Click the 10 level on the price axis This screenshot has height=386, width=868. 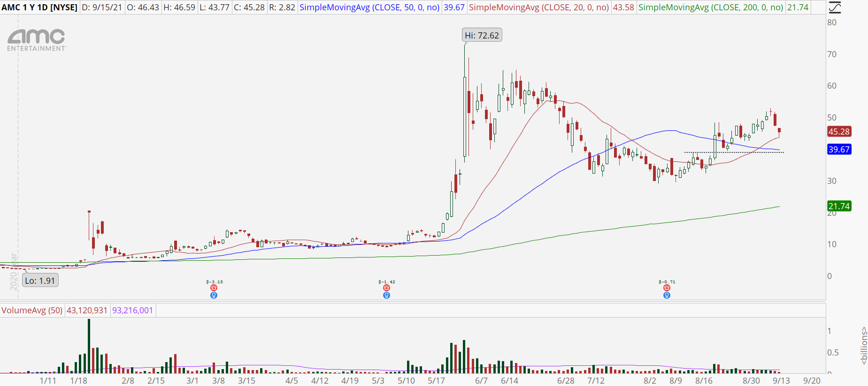(832, 244)
